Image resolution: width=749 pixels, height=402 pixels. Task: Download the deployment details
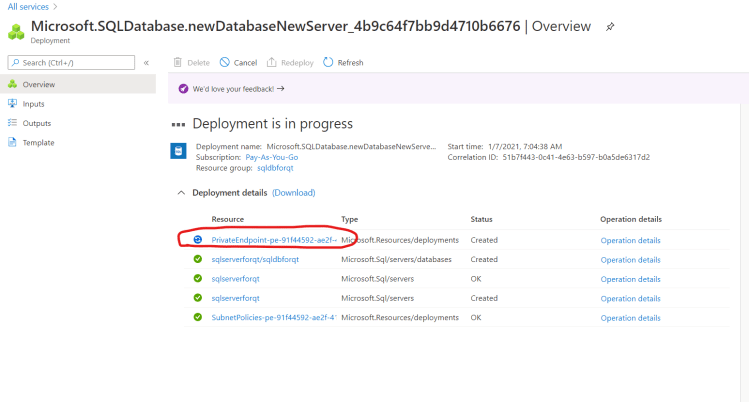tap(293, 192)
